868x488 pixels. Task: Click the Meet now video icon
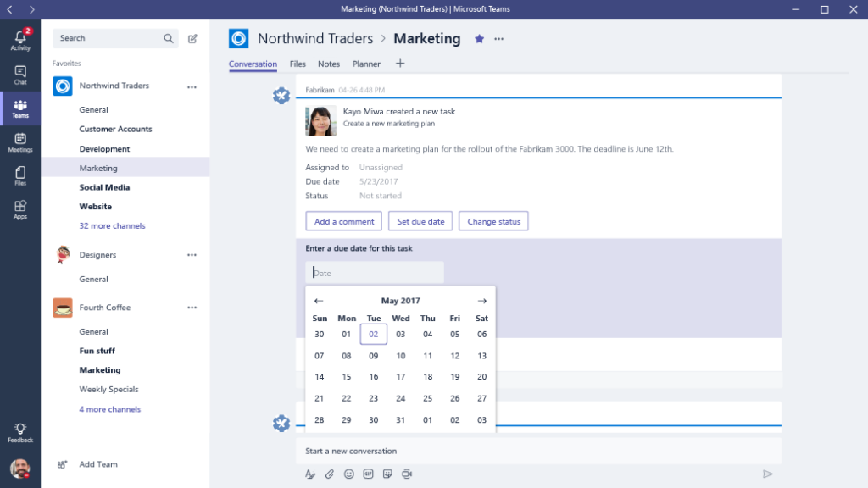tap(407, 474)
